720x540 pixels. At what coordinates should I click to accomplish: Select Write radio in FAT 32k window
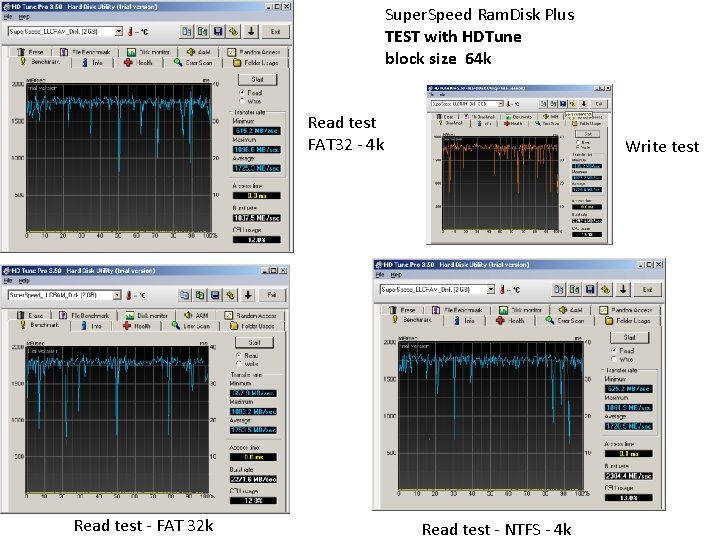239,364
